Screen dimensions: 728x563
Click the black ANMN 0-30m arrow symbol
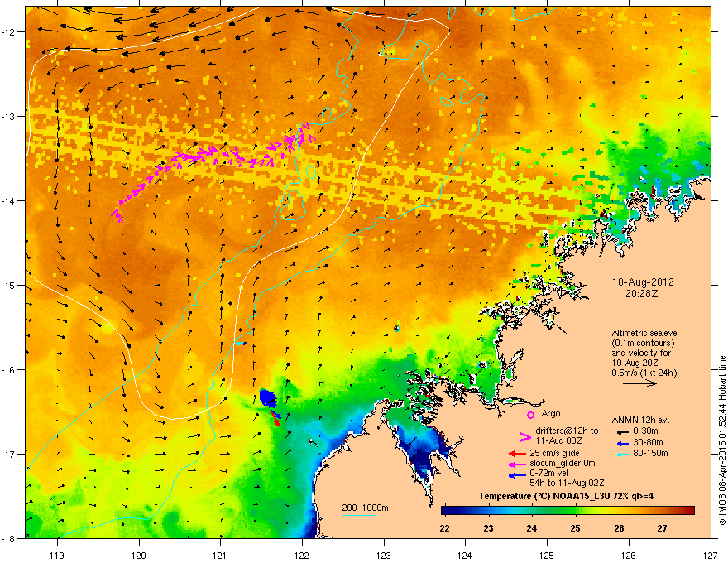coord(622,431)
